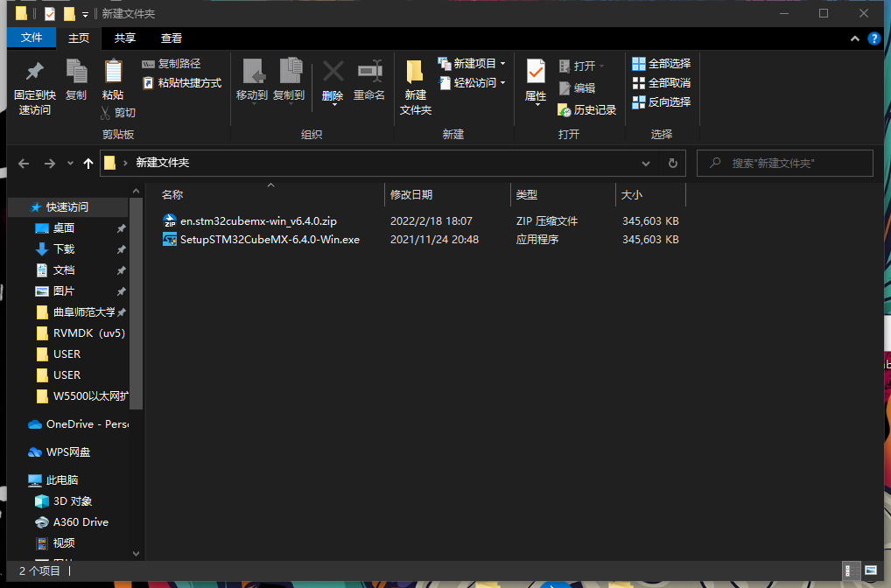This screenshot has height=588, width=891.
Task: Click Paste shortcut (粘贴快捷方式)
Action: pos(181,83)
